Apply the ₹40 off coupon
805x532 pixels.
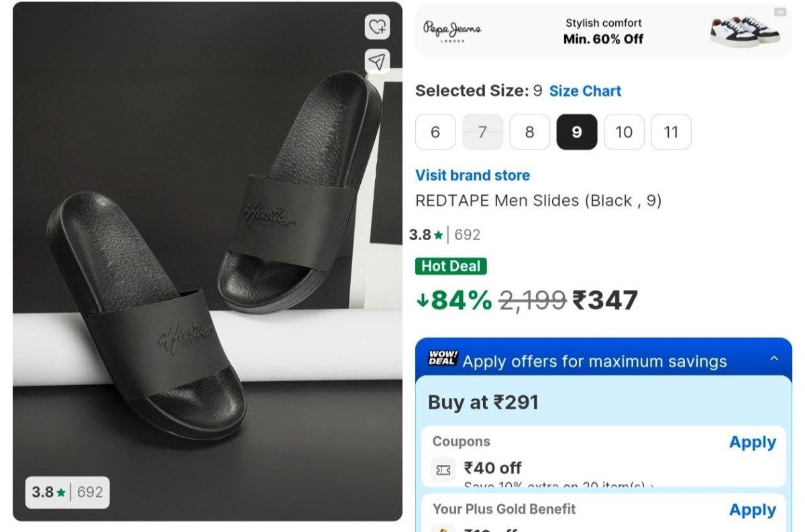[752, 442]
